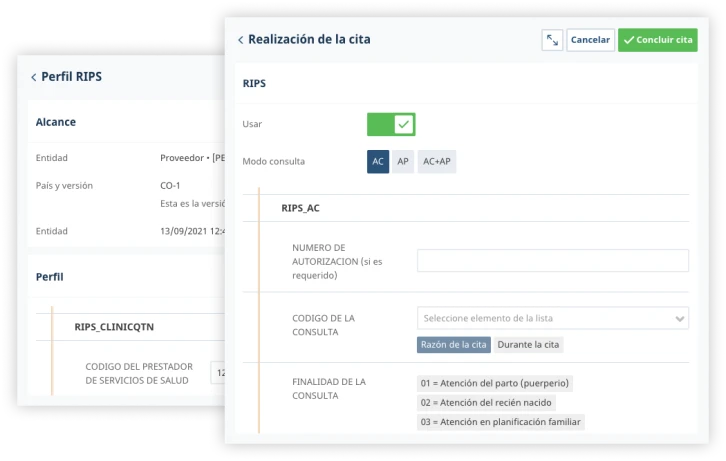This screenshot has height=461, width=726.
Task: Go back from Realización de la cita
Action: [x=240, y=40]
